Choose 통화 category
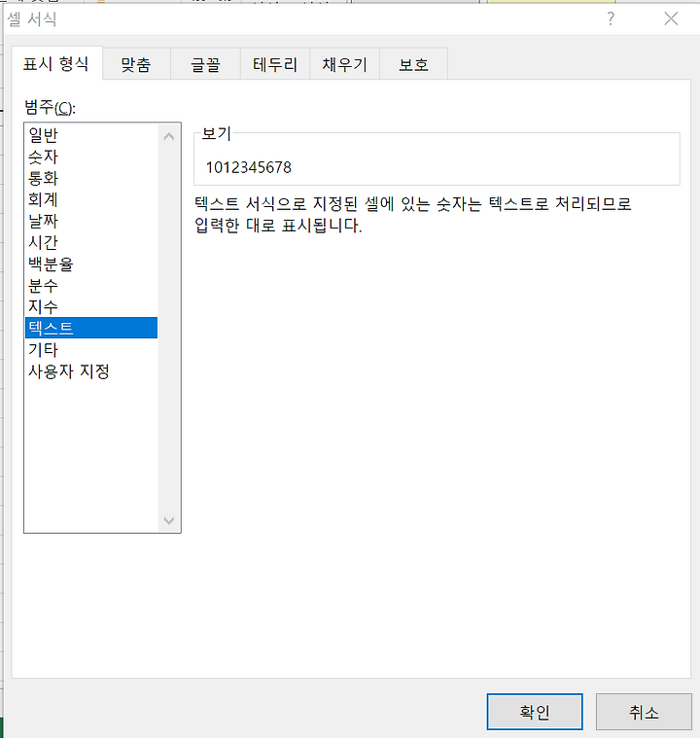The image size is (700, 738). 91,178
